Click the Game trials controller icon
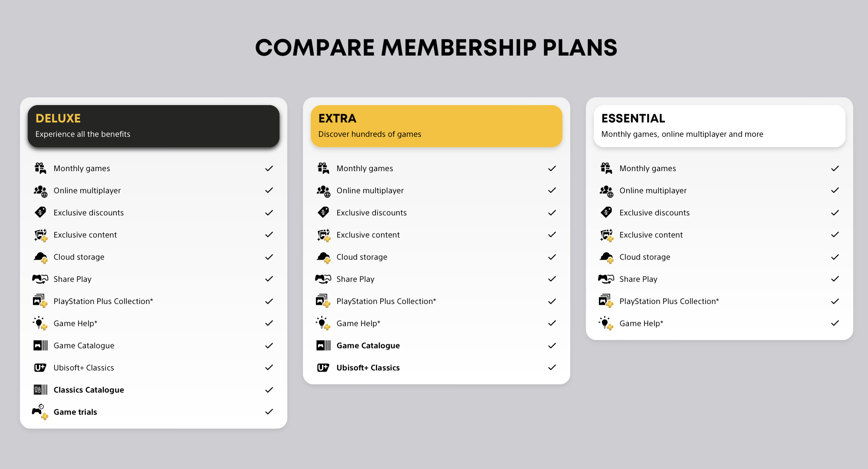Image resolution: width=868 pixels, height=469 pixels. click(40, 412)
